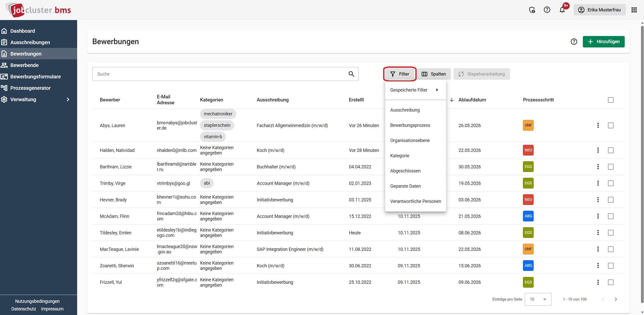Check the box for Halden, Natividad row
Image resolution: width=644 pixels, height=315 pixels.
(611, 150)
